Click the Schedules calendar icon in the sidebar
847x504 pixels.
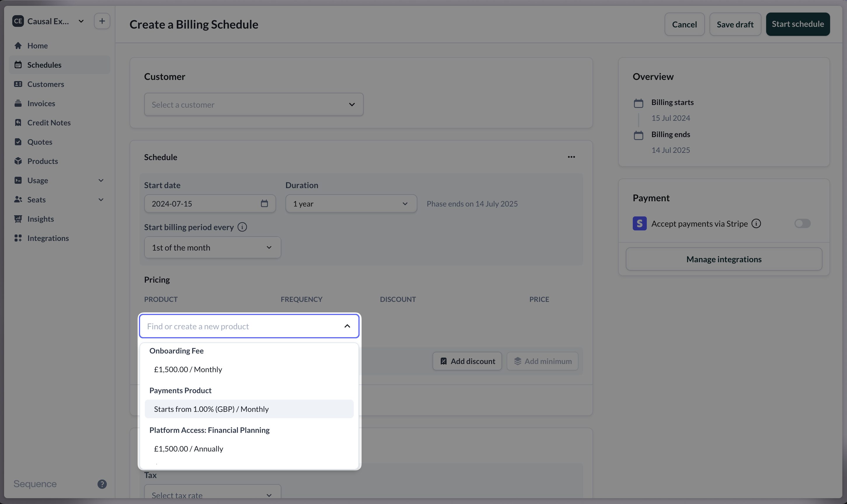pos(18,64)
